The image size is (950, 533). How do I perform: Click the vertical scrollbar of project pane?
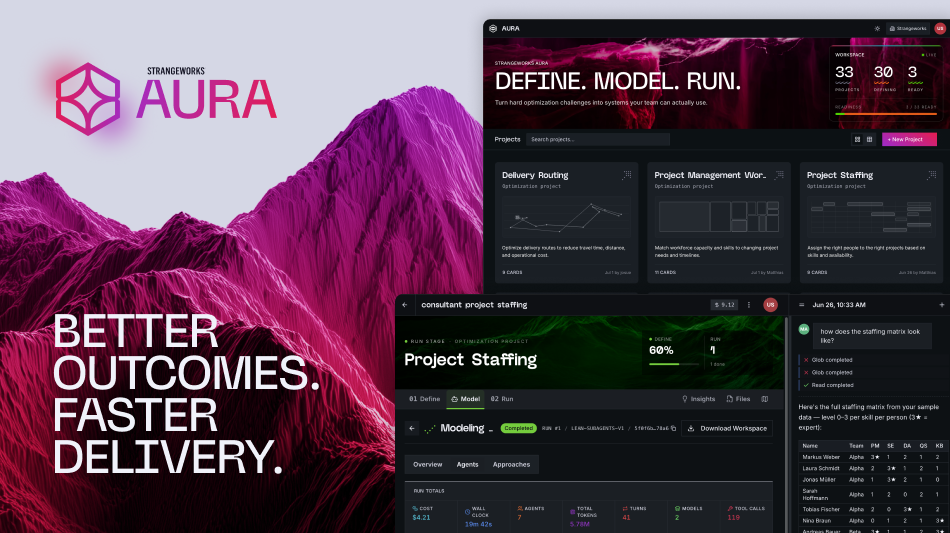pyautogui.click(x=787, y=424)
